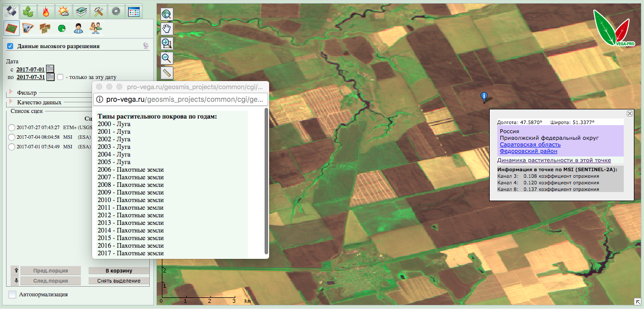The height and width of the screenshot is (309, 644).
Task: Open calendar picker for start date 2017-07-01
Action: click(x=50, y=69)
